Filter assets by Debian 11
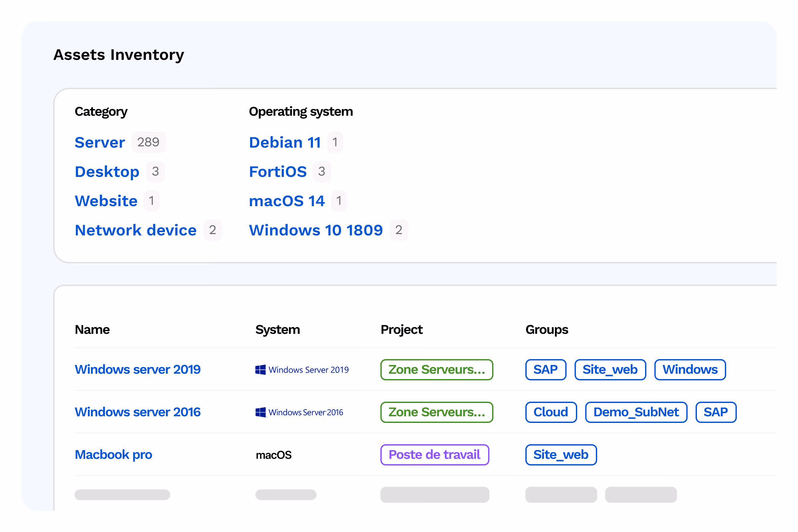 [x=285, y=143]
